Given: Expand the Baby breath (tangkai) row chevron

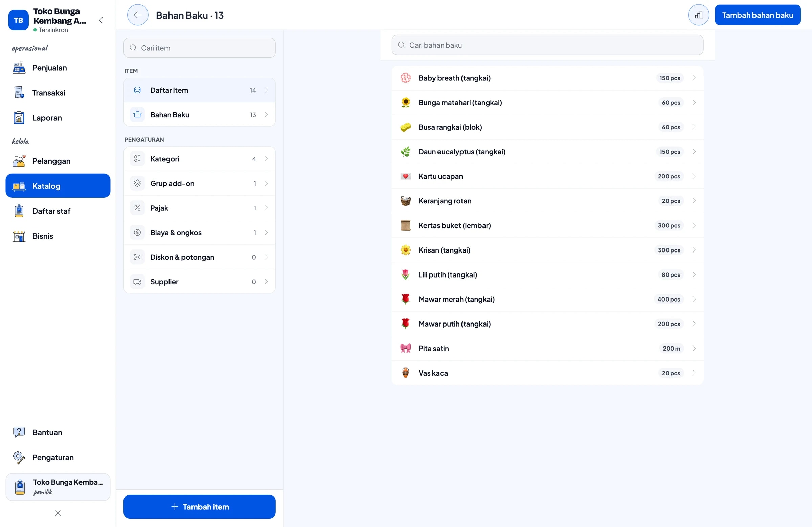Looking at the screenshot, I should point(694,78).
